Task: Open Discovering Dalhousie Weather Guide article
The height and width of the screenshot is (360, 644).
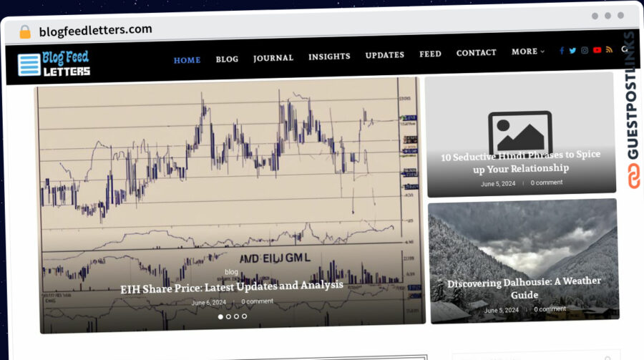Action: coord(524,288)
